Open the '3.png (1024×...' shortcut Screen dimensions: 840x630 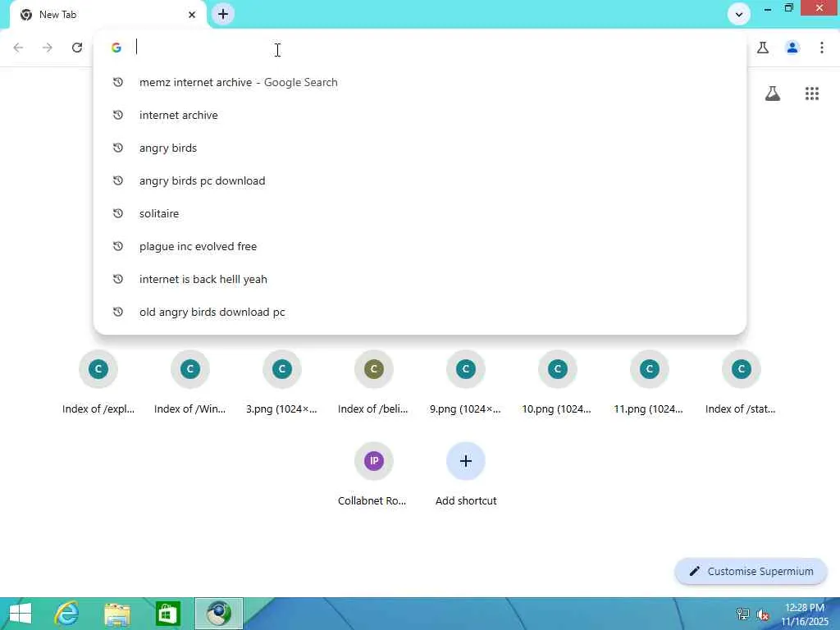coord(282,383)
